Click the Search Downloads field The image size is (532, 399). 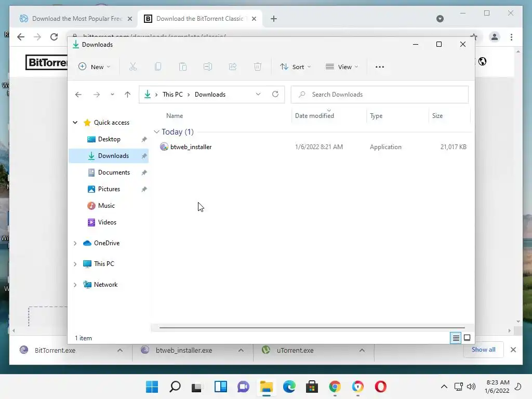(380, 95)
